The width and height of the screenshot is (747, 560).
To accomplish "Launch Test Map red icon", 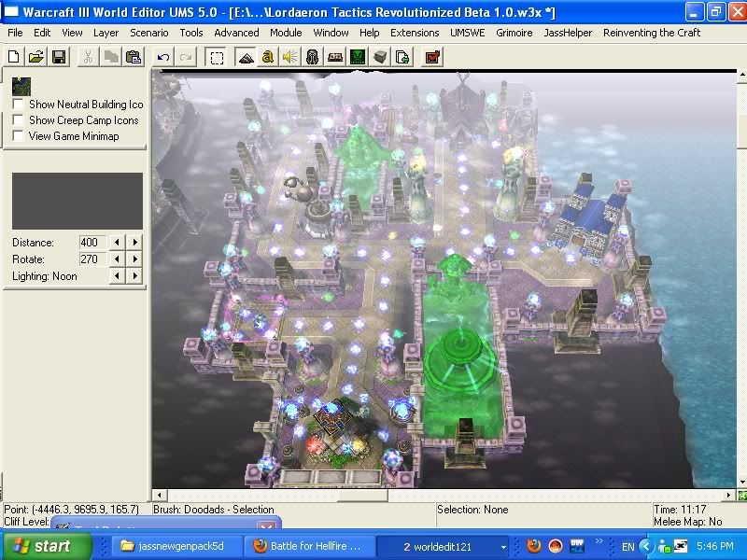I will click(432, 57).
